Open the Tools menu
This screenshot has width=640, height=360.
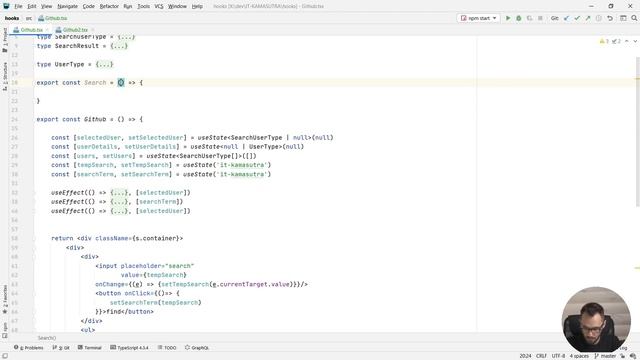[143, 6]
